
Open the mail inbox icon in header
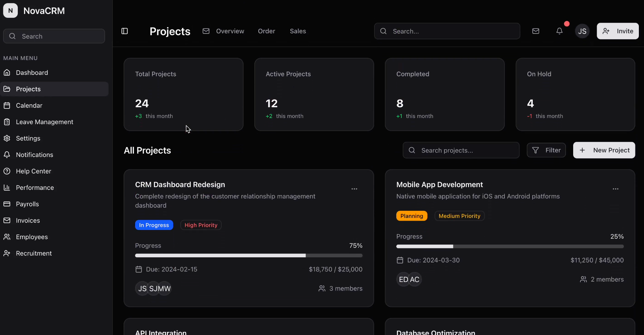point(536,31)
